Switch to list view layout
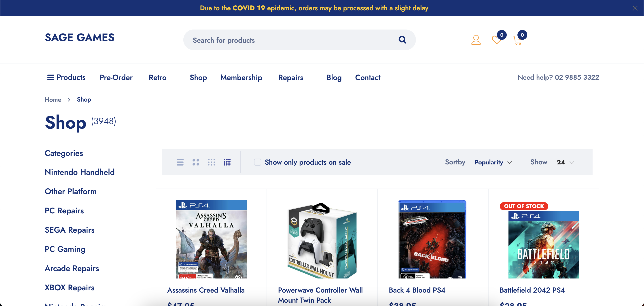The image size is (644, 306). [x=180, y=162]
